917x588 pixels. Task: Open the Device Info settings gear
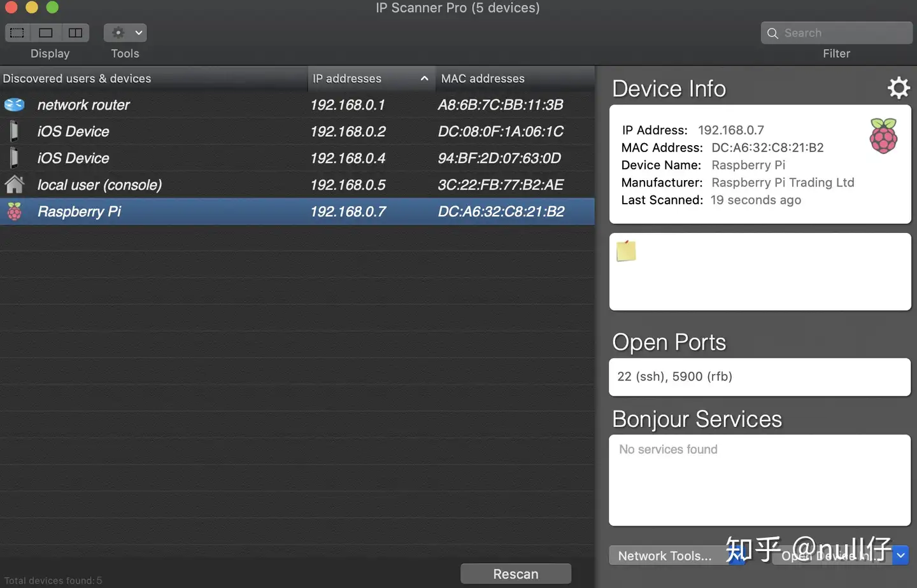(899, 88)
